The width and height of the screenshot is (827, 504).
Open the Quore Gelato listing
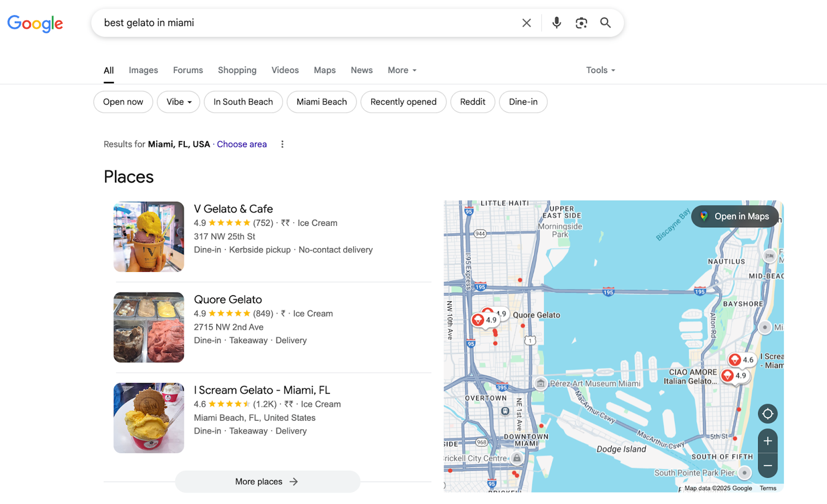pos(228,300)
